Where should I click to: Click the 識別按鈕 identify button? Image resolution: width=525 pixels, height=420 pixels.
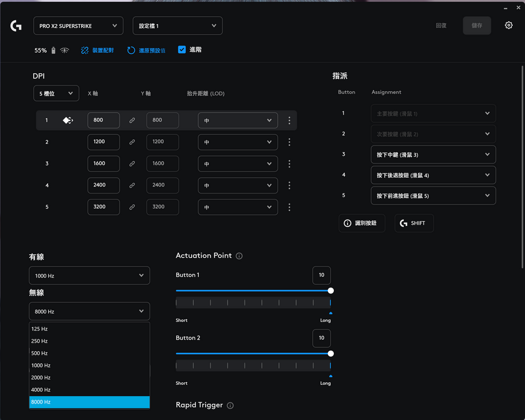pos(361,223)
